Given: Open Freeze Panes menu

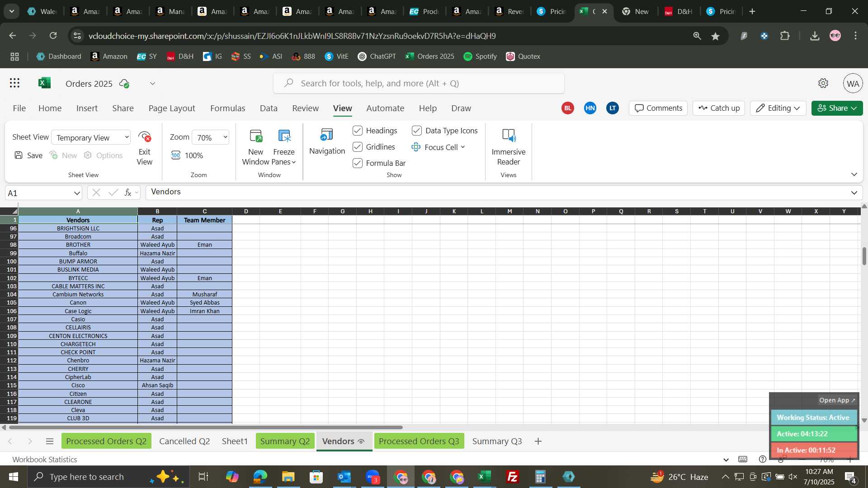Looking at the screenshot, I should tap(284, 147).
